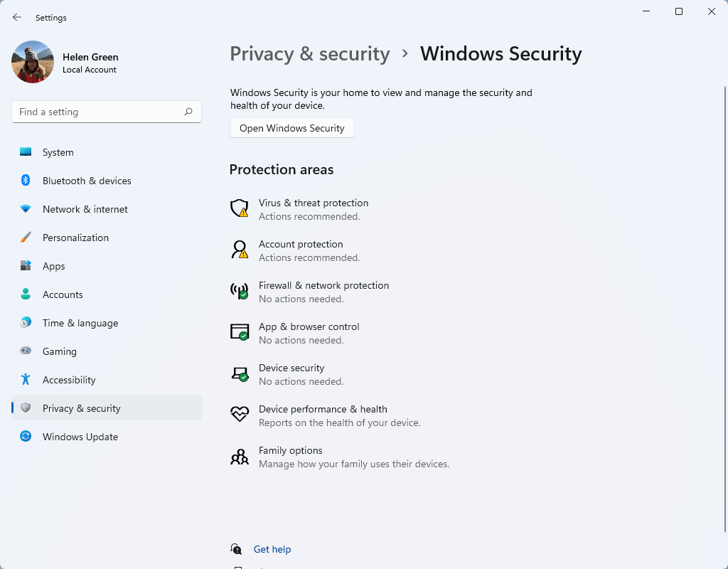
Task: Click the Find a setting search box
Action: [x=107, y=112]
